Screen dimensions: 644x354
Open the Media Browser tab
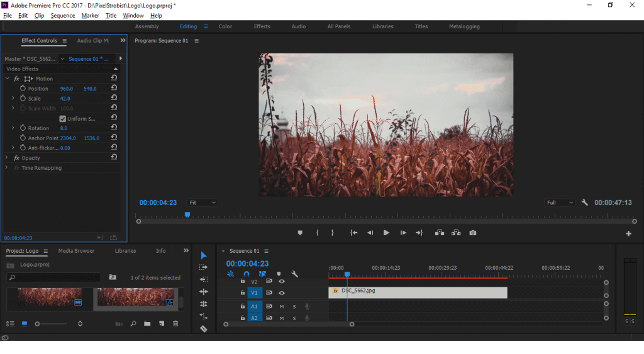click(x=76, y=251)
